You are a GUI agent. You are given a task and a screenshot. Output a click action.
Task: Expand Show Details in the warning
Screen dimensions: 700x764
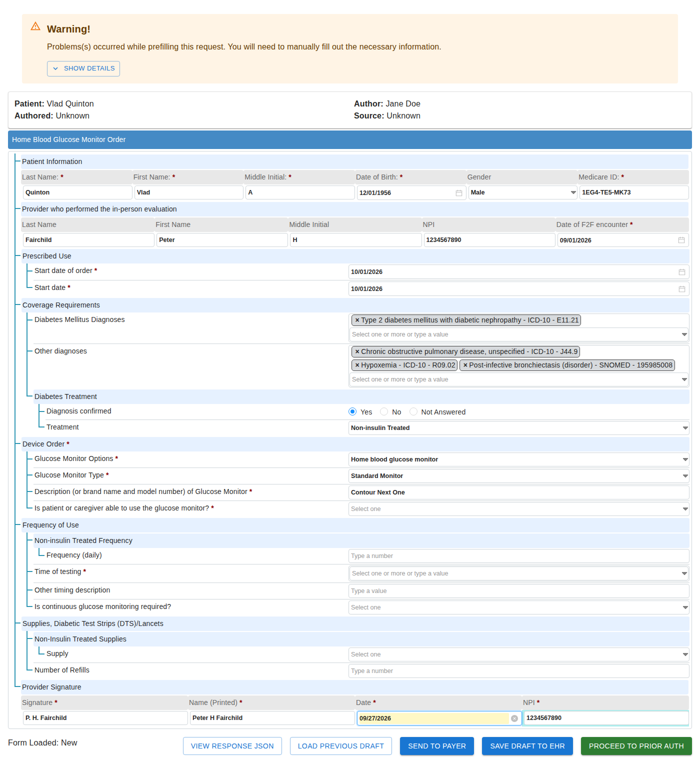point(83,68)
